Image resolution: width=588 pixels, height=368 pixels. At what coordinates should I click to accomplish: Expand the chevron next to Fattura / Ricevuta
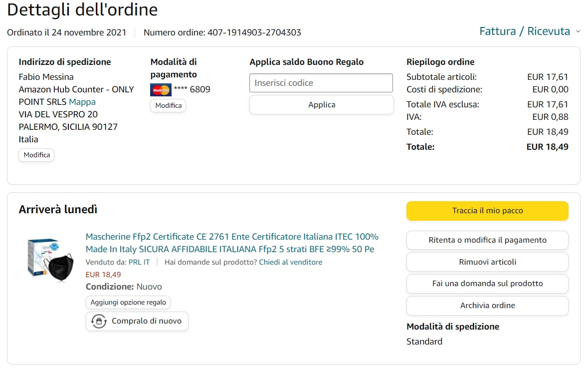click(x=578, y=31)
